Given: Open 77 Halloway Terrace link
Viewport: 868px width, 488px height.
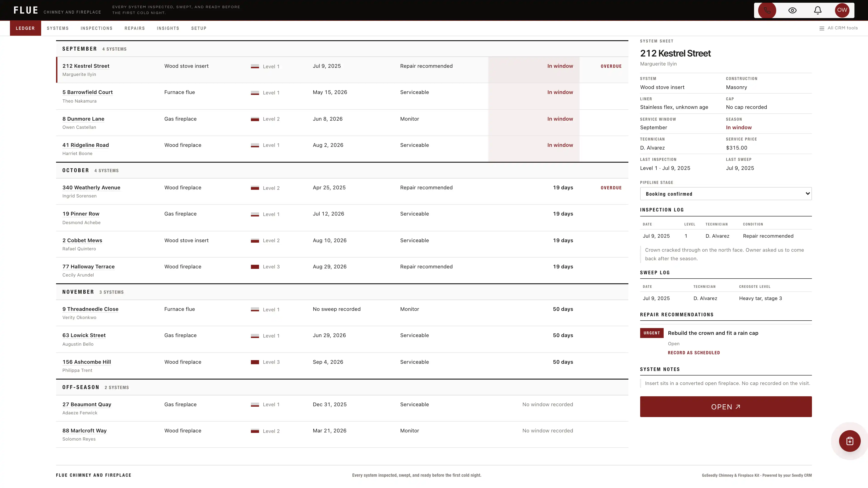Looking at the screenshot, I should pos(88,267).
